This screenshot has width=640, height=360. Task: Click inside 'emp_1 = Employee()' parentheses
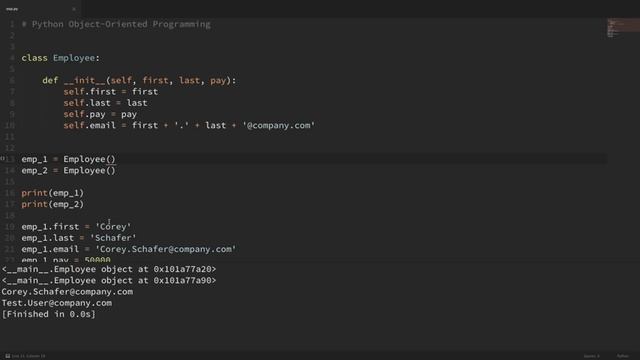tap(111, 159)
